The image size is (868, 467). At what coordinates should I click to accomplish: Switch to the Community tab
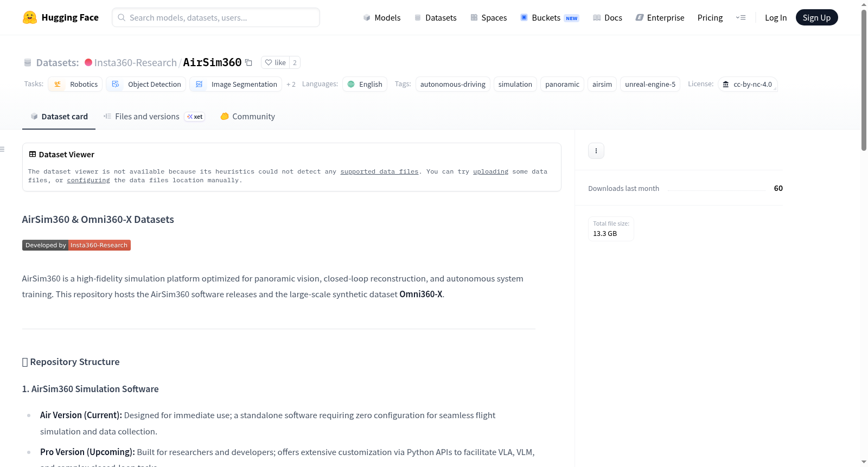pyautogui.click(x=247, y=117)
